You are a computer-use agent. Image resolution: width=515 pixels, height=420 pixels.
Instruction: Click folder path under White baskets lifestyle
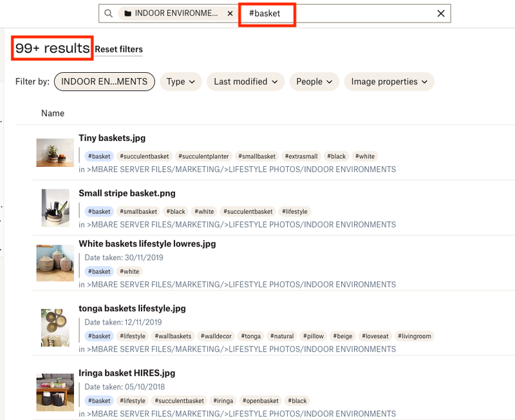(x=237, y=284)
